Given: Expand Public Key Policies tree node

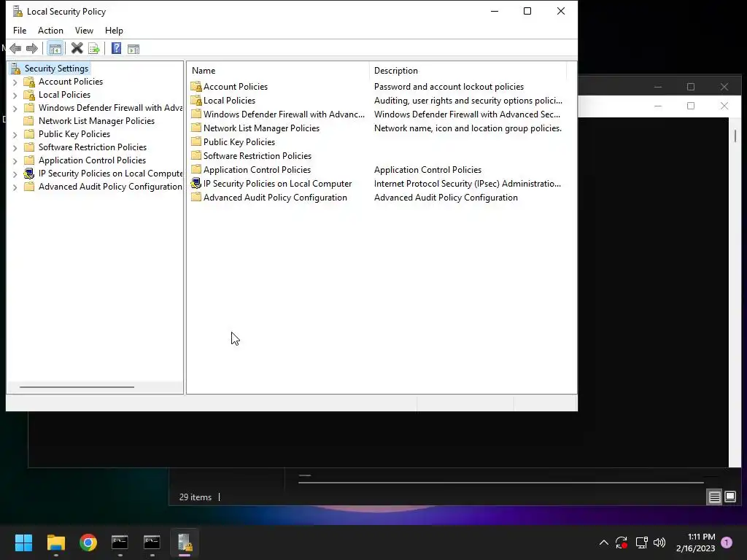Looking at the screenshot, I should point(15,135).
